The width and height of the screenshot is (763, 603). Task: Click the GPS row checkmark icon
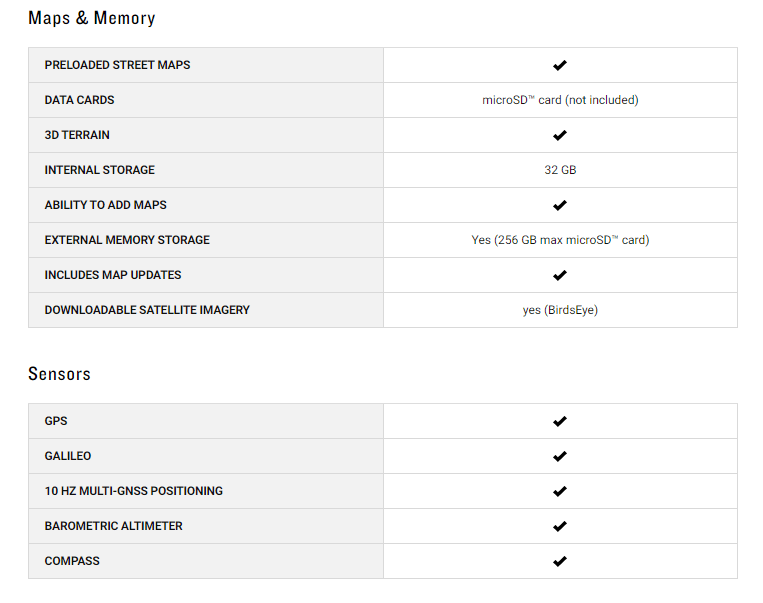click(x=560, y=421)
